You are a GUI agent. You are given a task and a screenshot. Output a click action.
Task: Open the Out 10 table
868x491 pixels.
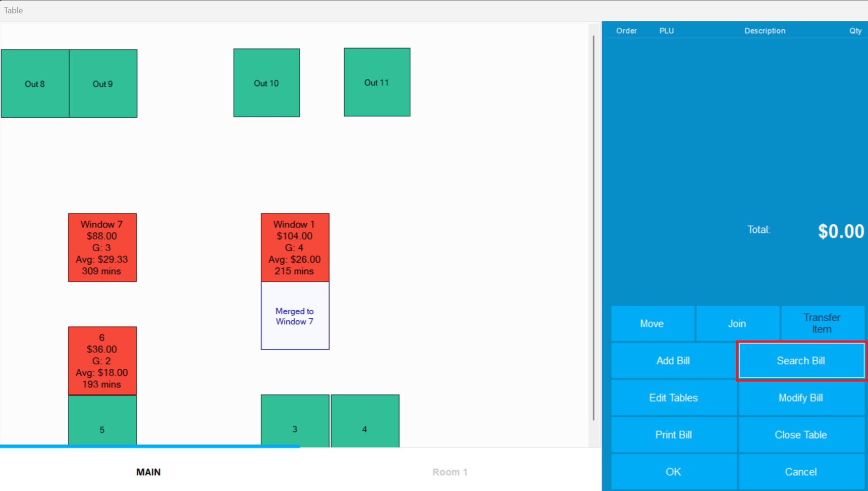pos(266,83)
